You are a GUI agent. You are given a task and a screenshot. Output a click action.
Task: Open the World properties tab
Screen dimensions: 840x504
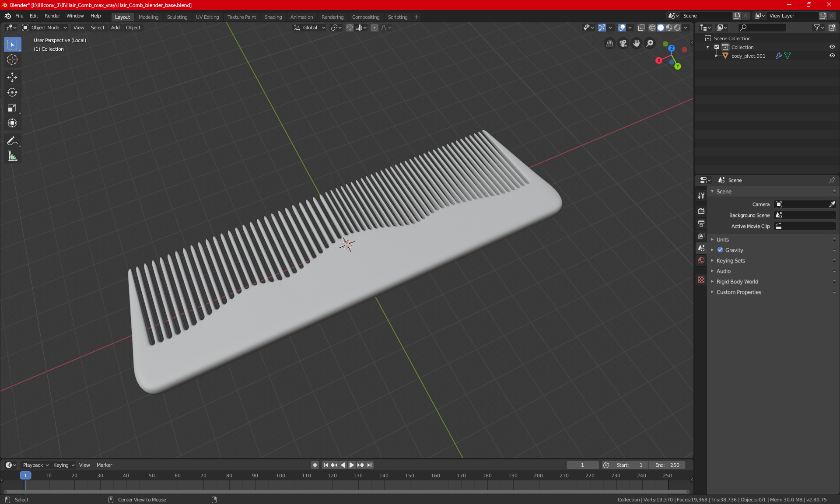click(x=701, y=260)
